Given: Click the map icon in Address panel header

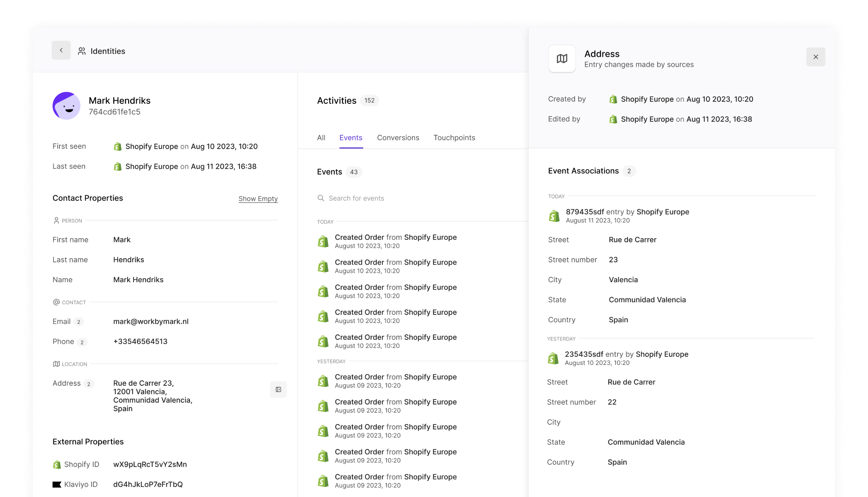Looking at the screenshot, I should (x=561, y=59).
